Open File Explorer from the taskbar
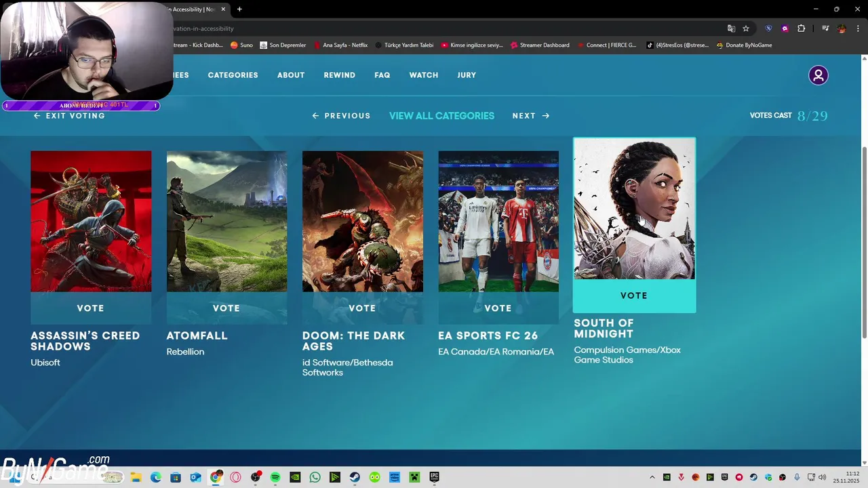This screenshot has height=488, width=868. point(136,477)
